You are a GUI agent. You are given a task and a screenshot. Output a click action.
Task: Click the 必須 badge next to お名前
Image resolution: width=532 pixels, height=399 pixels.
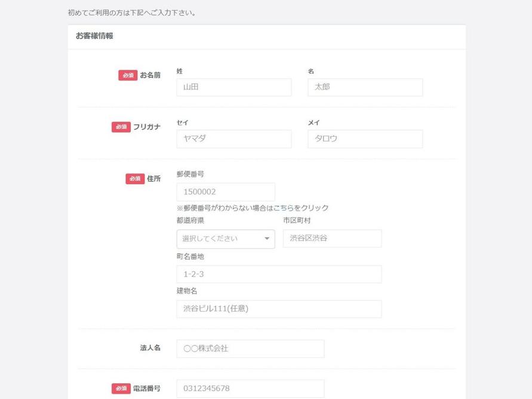tap(128, 75)
